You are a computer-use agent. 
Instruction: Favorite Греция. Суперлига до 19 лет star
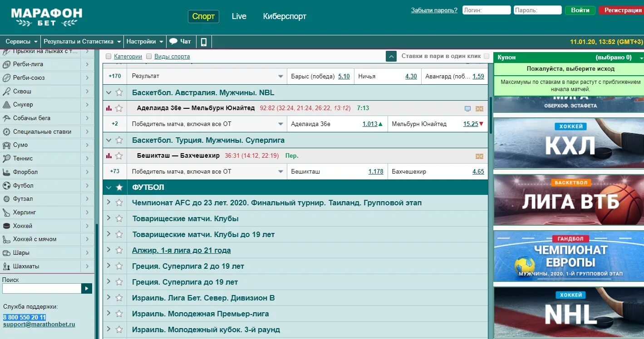click(x=119, y=282)
